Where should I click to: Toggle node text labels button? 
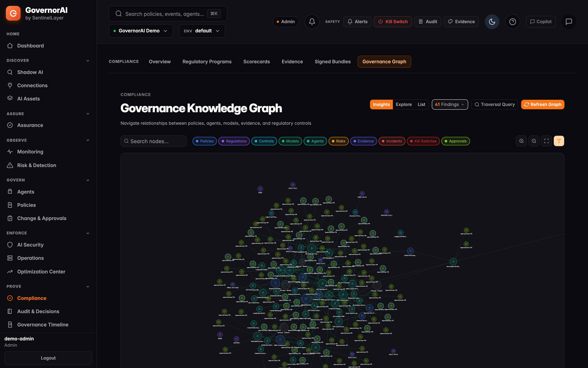tap(559, 141)
